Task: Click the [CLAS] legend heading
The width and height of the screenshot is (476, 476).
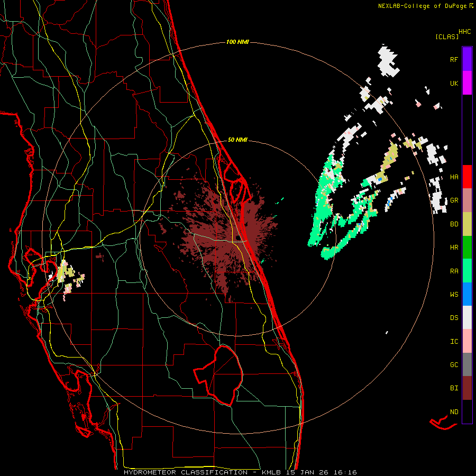Action: tap(447, 37)
